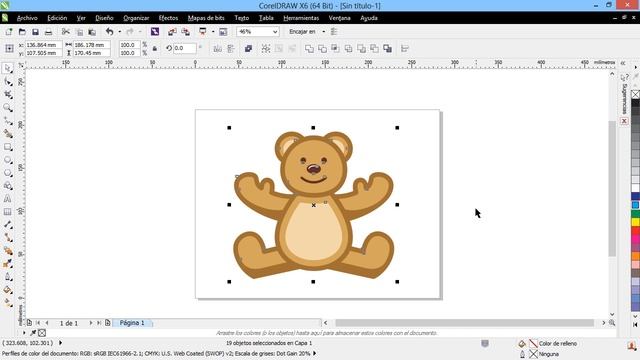Click the x position field

[44, 45]
